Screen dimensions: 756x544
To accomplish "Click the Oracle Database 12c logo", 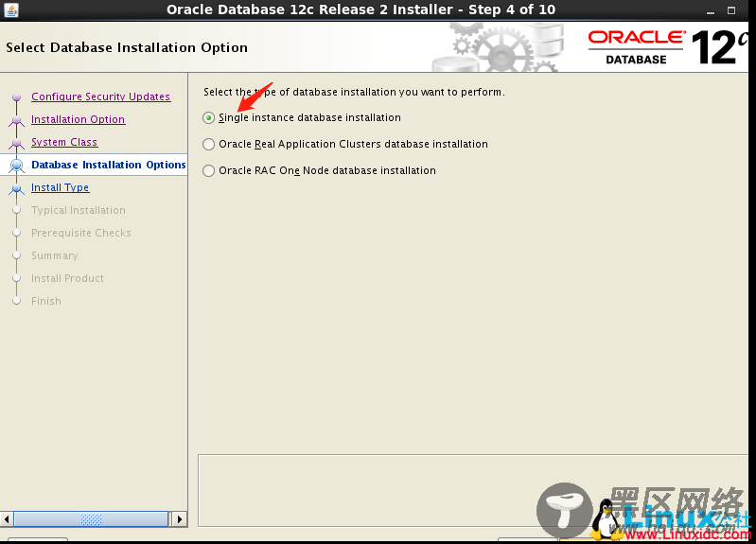I will (668, 47).
